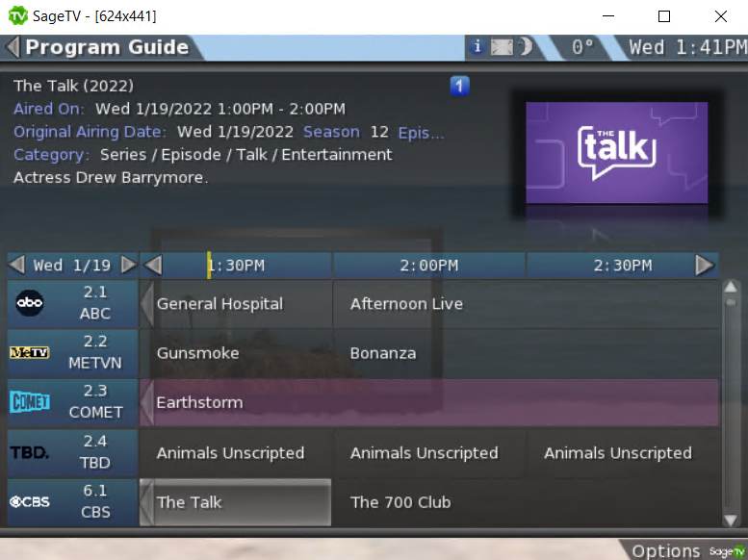
Task: Click The Talk (2022) title
Action: [73, 86]
